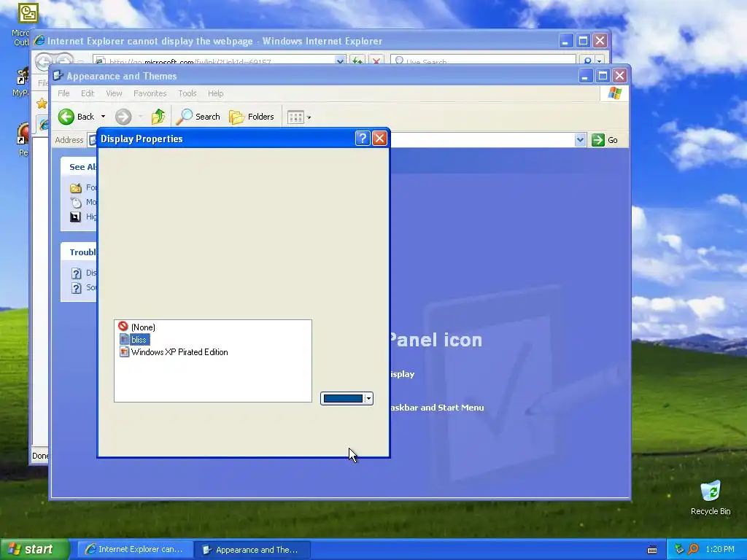Click the Mouse Pointers icon in See Also
This screenshot has height=560, width=747.
pyautogui.click(x=76, y=203)
